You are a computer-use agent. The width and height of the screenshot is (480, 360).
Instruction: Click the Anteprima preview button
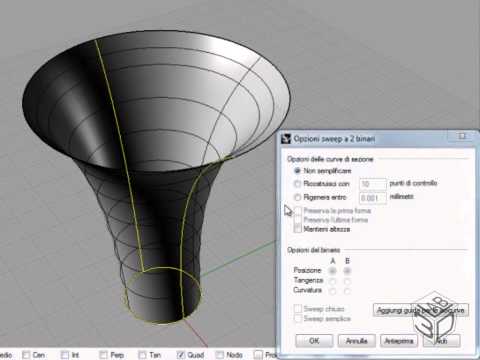(x=399, y=341)
